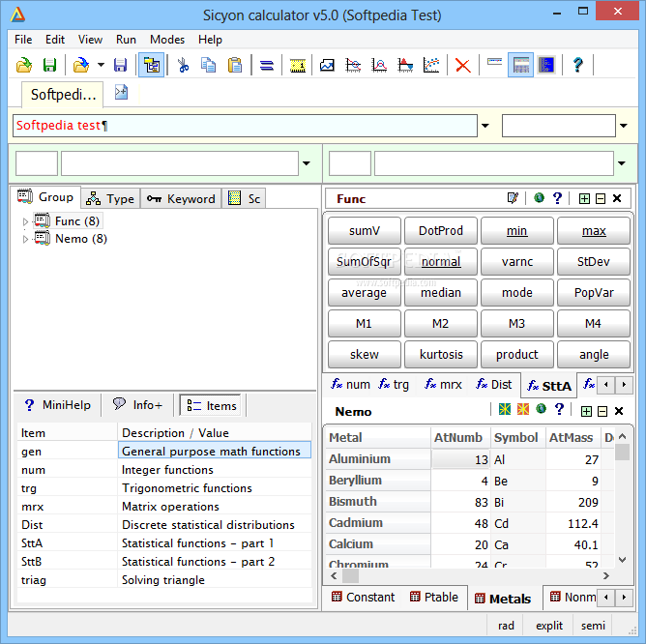Click the PopVar function button
This screenshot has width=646, height=644.
point(594,293)
